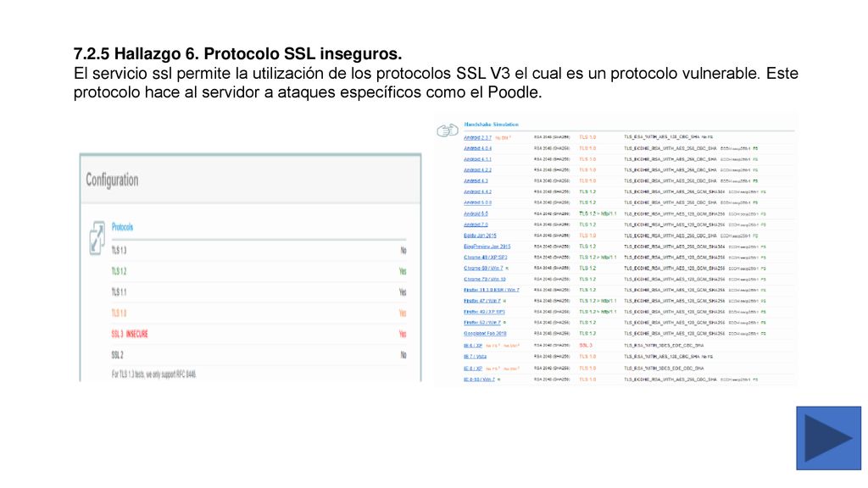Select the SSL 3 INSECURE row
The width and height of the screenshot is (868, 488).
259,334
